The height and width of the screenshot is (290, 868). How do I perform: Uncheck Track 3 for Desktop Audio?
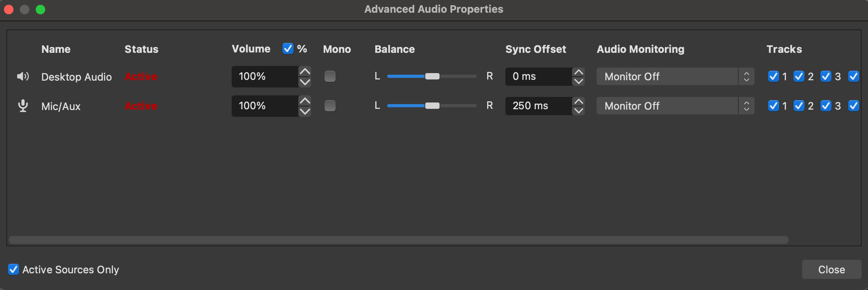point(826,76)
